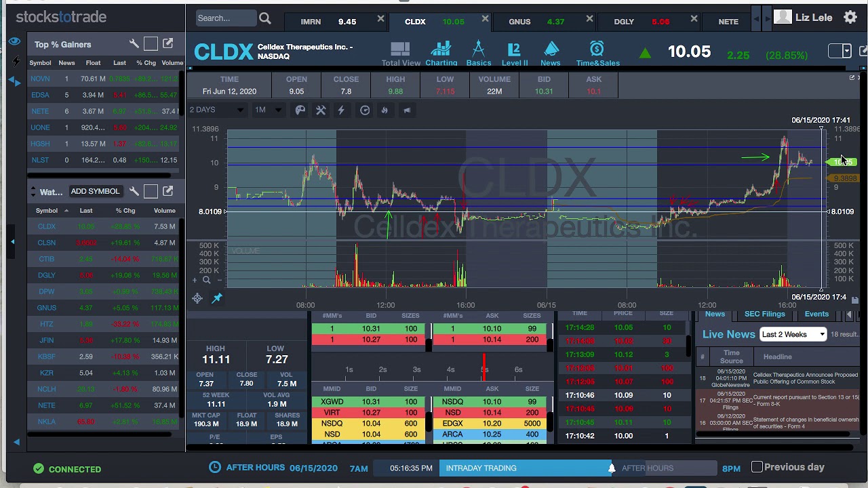
Task: Expand the Watchlist selector arrows
Action: coord(33,192)
